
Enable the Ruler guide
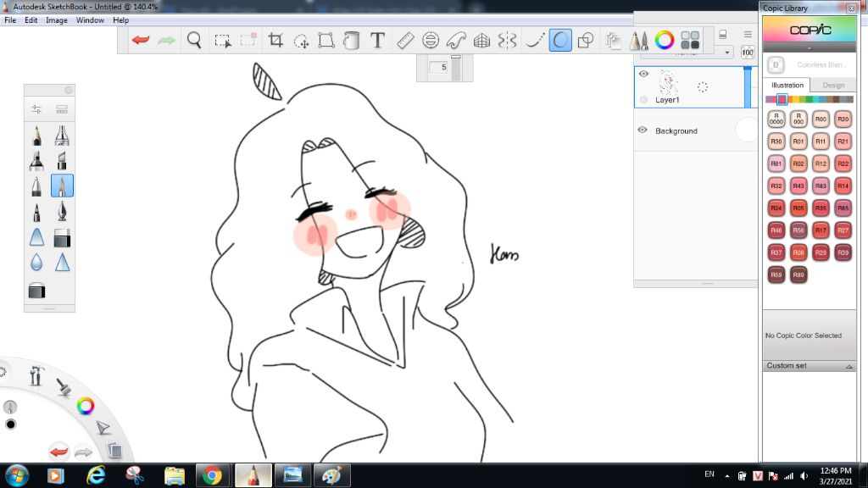[405, 40]
